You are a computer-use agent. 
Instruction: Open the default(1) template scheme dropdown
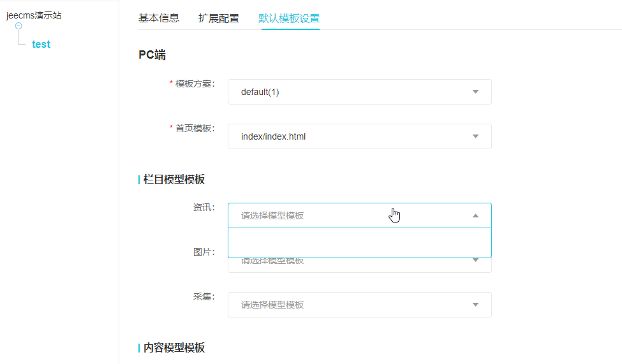point(344,92)
